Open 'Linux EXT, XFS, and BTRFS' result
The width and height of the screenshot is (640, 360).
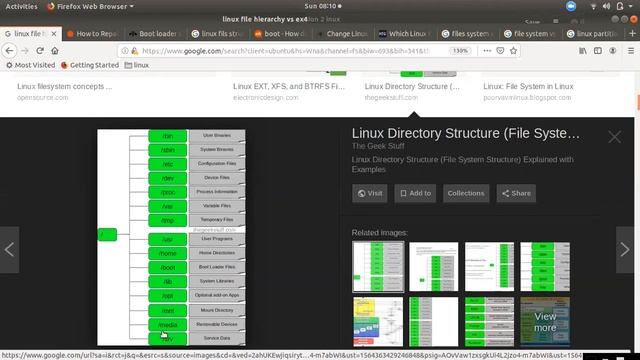click(x=289, y=87)
